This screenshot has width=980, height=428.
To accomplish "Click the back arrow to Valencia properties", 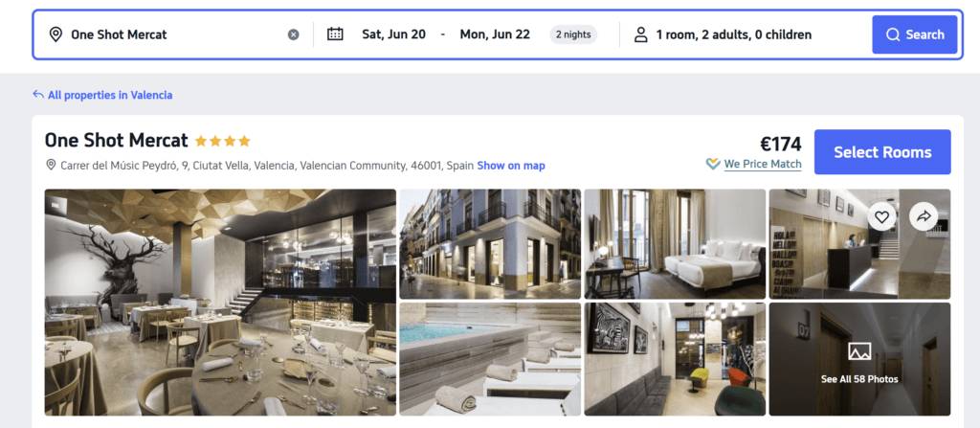I will coord(38,95).
